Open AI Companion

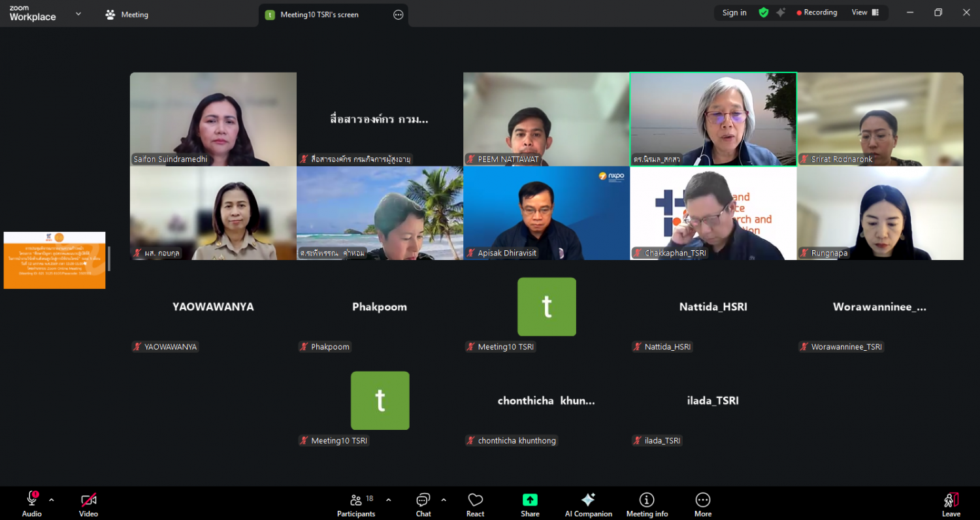(x=588, y=504)
